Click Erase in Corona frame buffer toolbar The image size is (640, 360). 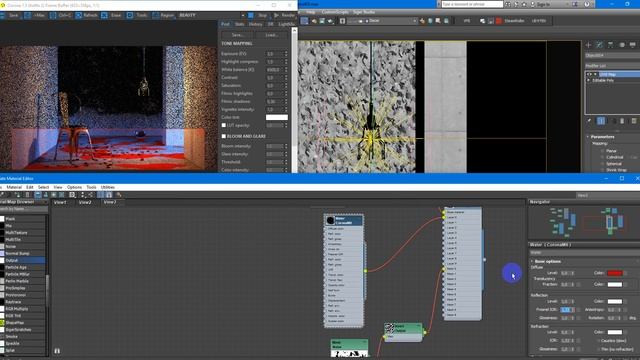click(111, 15)
